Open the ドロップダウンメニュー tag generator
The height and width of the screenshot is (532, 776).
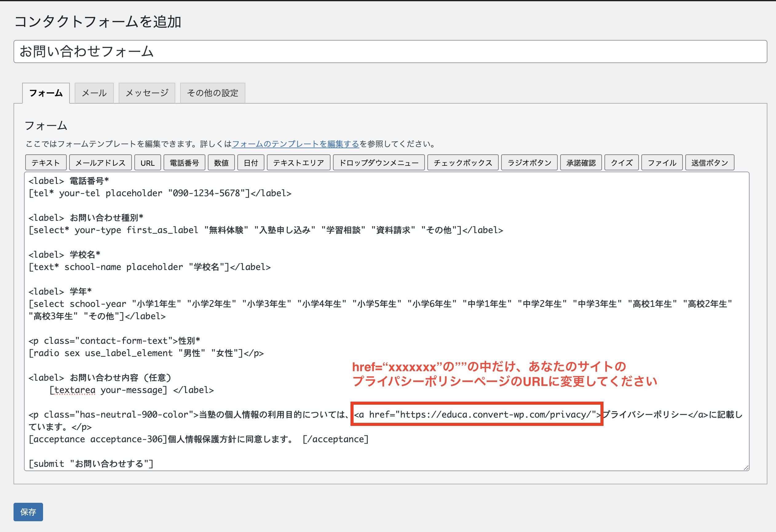pos(379,163)
